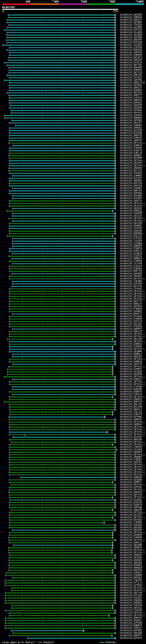Viewport: 146px width, 644px height.
Task: Select the UniRef100_Q568P4 label
Action: click(131, 565)
